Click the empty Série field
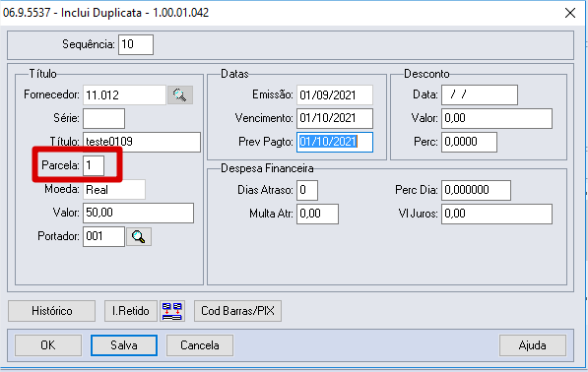 tap(103, 119)
